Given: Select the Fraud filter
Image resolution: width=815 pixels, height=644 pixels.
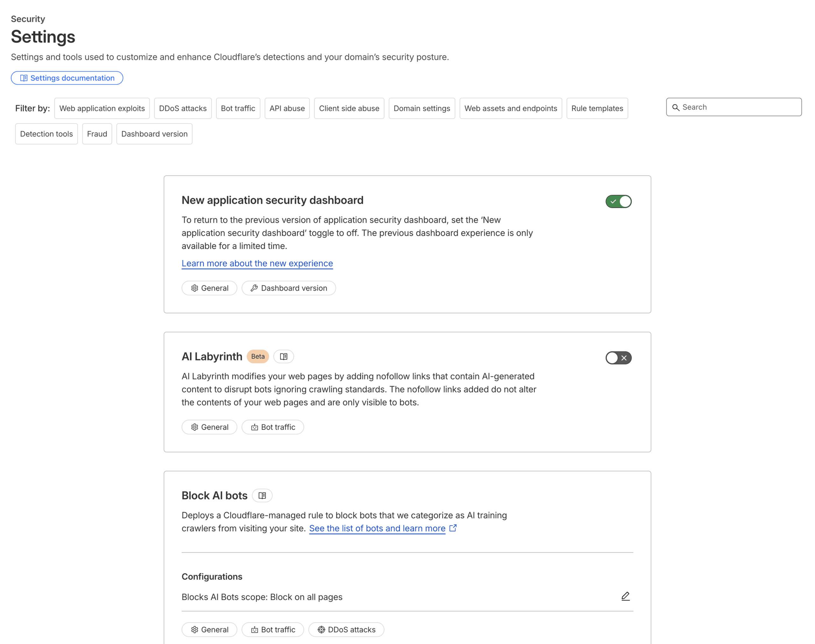Looking at the screenshot, I should pyautogui.click(x=97, y=134).
